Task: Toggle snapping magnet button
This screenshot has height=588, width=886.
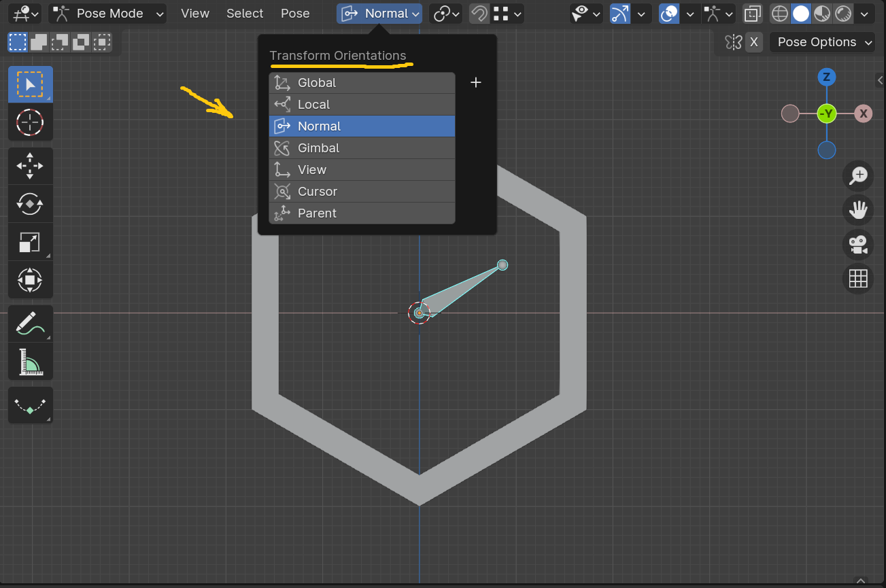Action: (479, 14)
